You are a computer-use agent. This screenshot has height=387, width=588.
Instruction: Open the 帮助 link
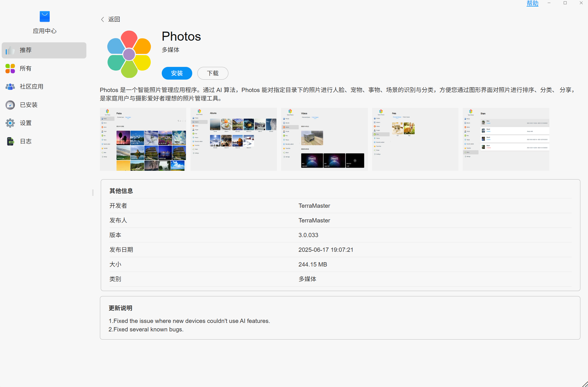click(532, 3)
